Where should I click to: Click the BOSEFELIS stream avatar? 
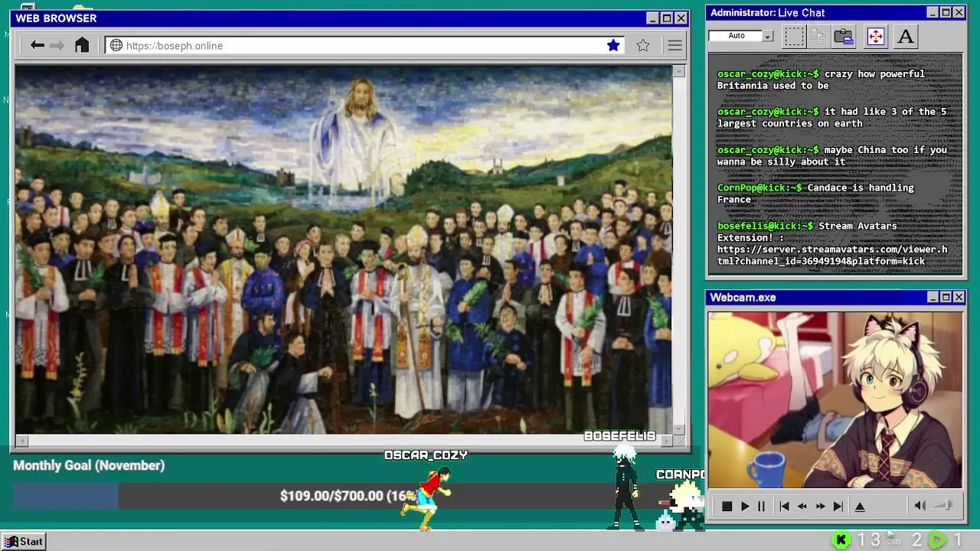point(626,487)
